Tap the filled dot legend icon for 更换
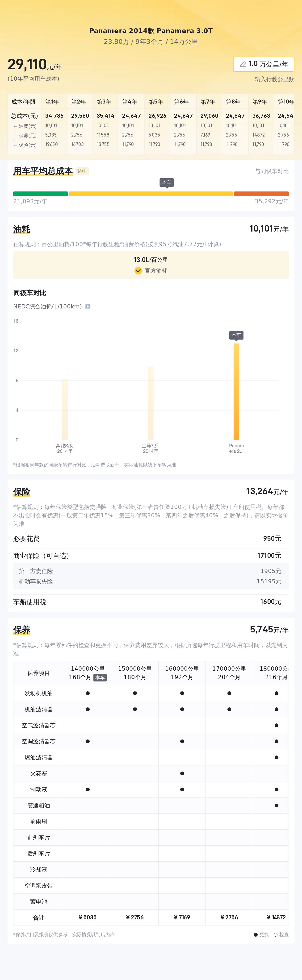This screenshot has width=302, height=980. (x=256, y=935)
